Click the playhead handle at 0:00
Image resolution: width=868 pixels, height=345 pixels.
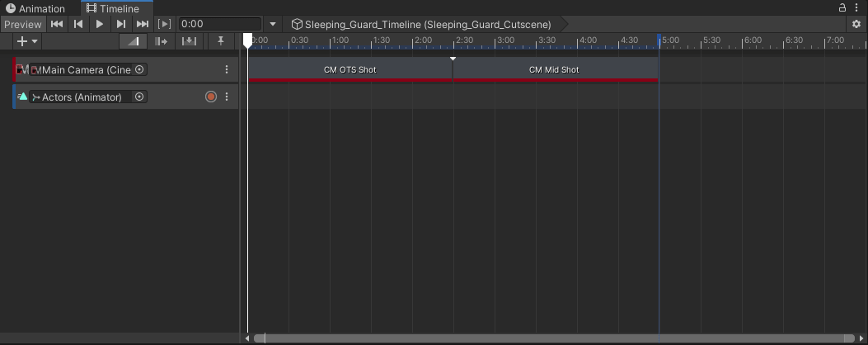[x=247, y=40]
